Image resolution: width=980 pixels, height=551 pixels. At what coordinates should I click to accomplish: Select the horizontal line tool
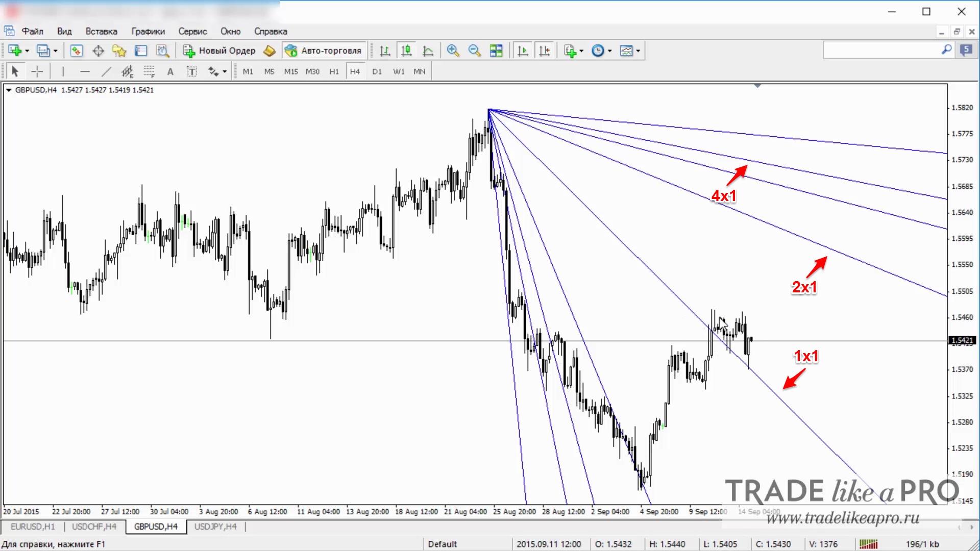(85, 71)
